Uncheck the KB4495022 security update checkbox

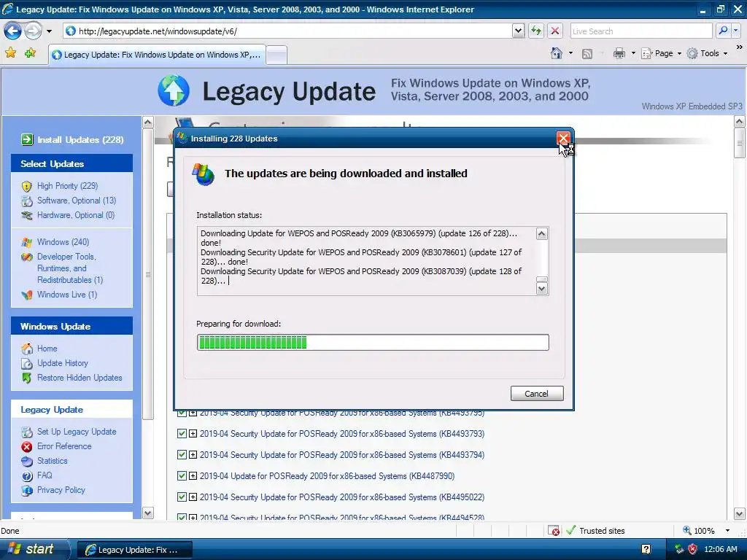pyautogui.click(x=182, y=497)
